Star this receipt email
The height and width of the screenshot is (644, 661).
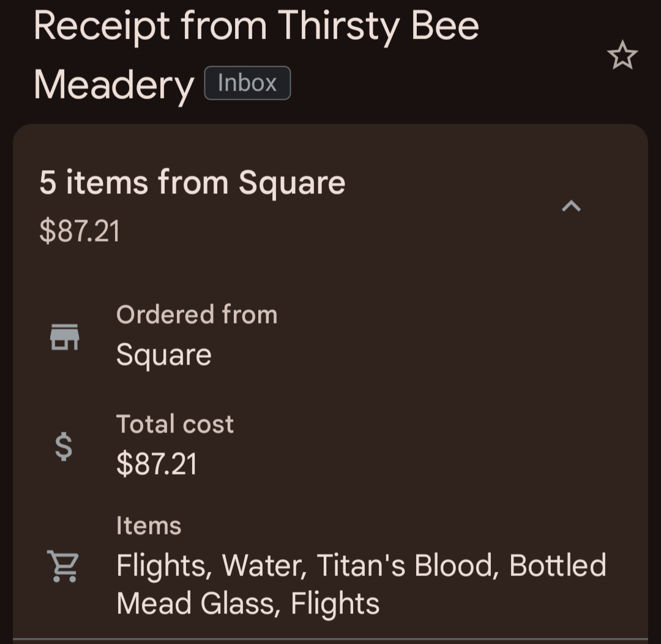[x=622, y=56]
